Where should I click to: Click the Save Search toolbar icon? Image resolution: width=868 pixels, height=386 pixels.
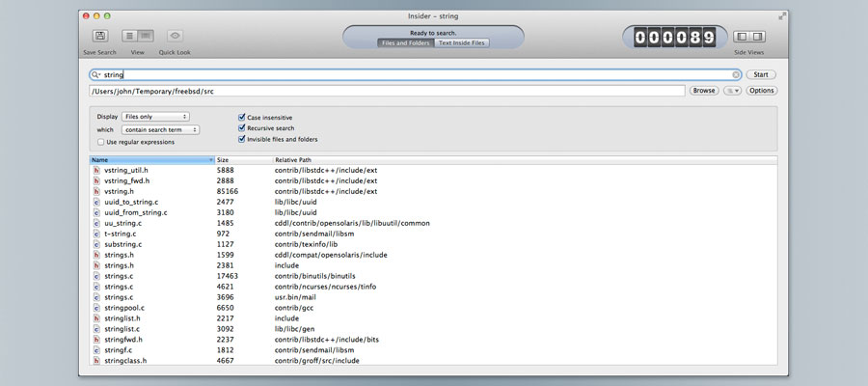tap(100, 36)
